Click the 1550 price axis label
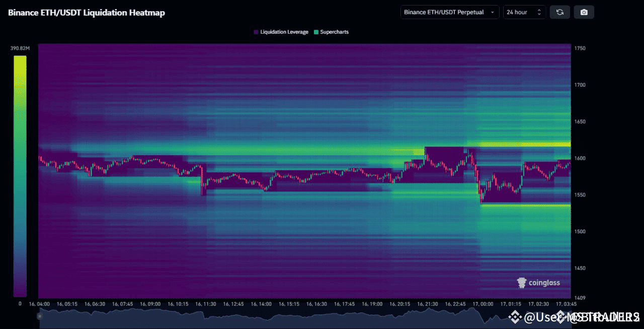This screenshot has width=644, height=329. pos(580,195)
